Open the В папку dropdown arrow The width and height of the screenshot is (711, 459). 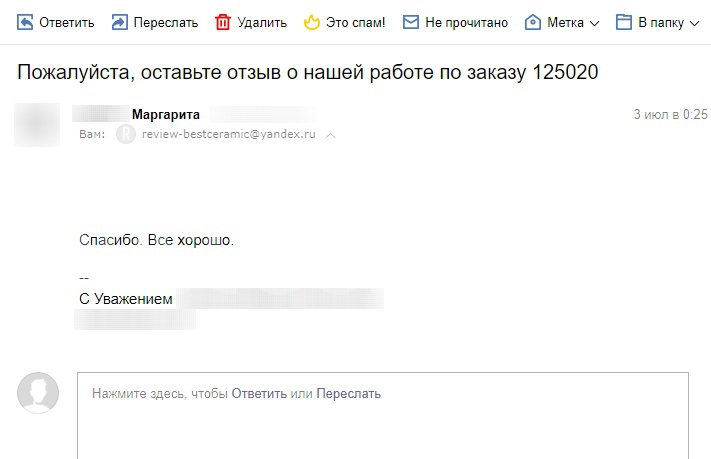click(694, 23)
